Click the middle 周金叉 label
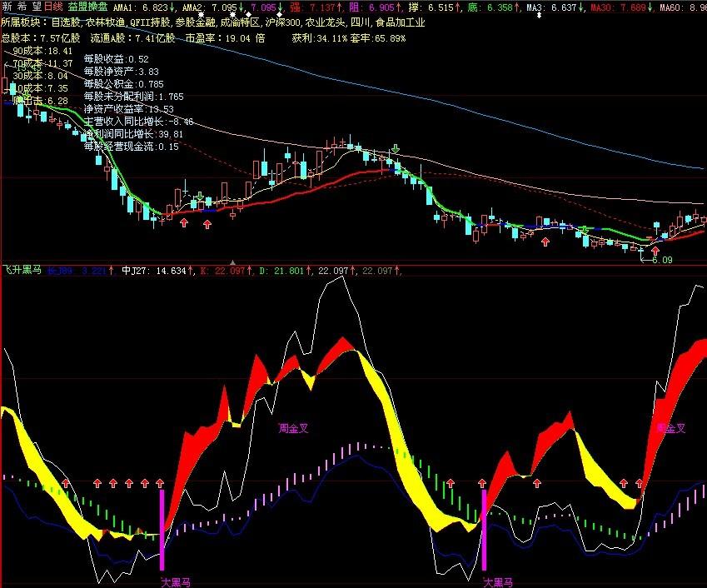 [x=294, y=428]
